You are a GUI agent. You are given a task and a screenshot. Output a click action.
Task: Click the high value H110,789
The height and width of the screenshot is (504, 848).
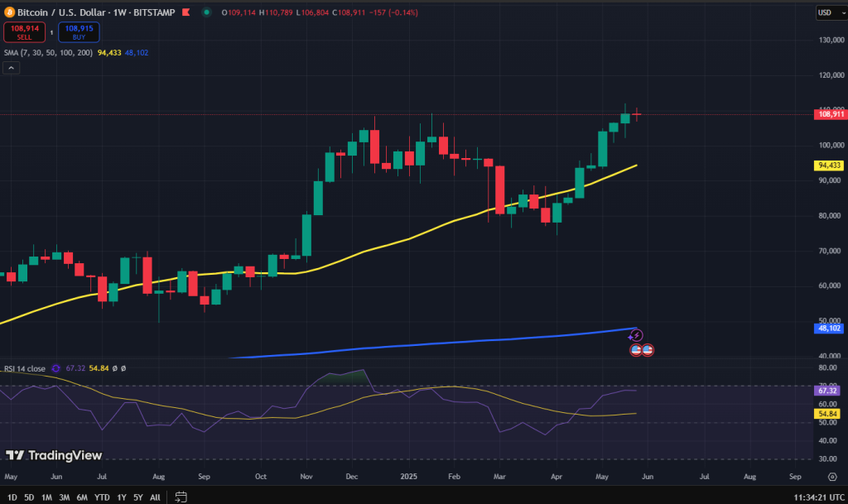276,12
